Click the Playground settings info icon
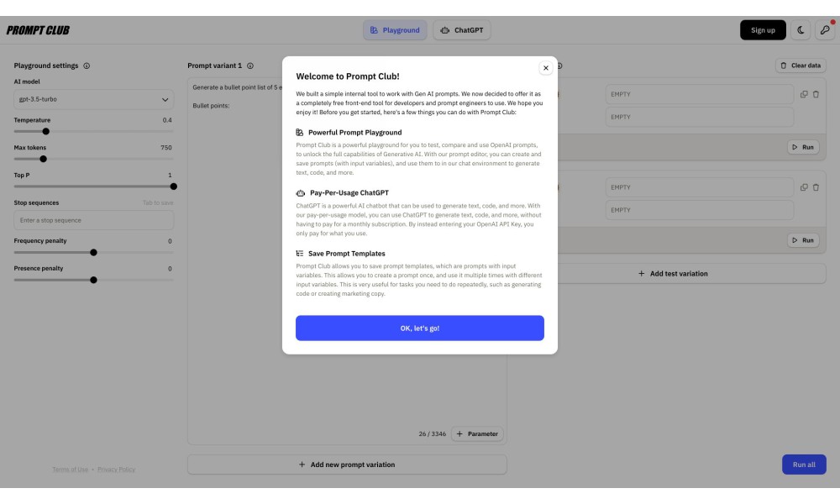The width and height of the screenshot is (840, 504). click(87, 66)
